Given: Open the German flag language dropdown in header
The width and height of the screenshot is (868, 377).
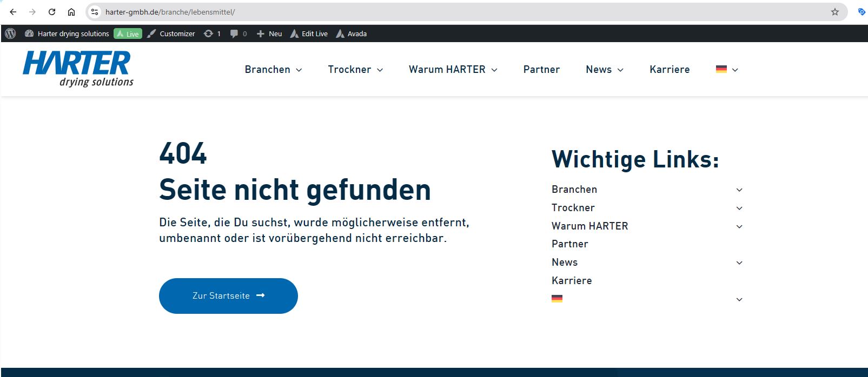Looking at the screenshot, I should pos(726,70).
